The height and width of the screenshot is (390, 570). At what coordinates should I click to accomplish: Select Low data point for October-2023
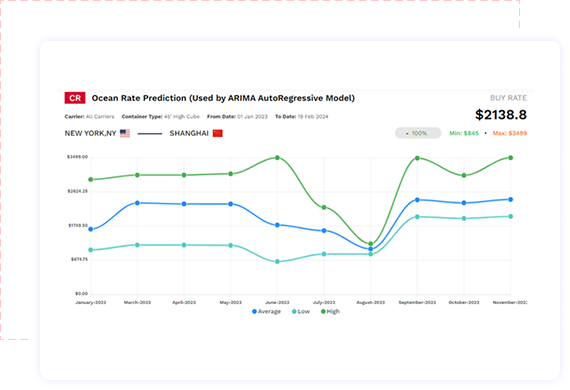point(464,218)
